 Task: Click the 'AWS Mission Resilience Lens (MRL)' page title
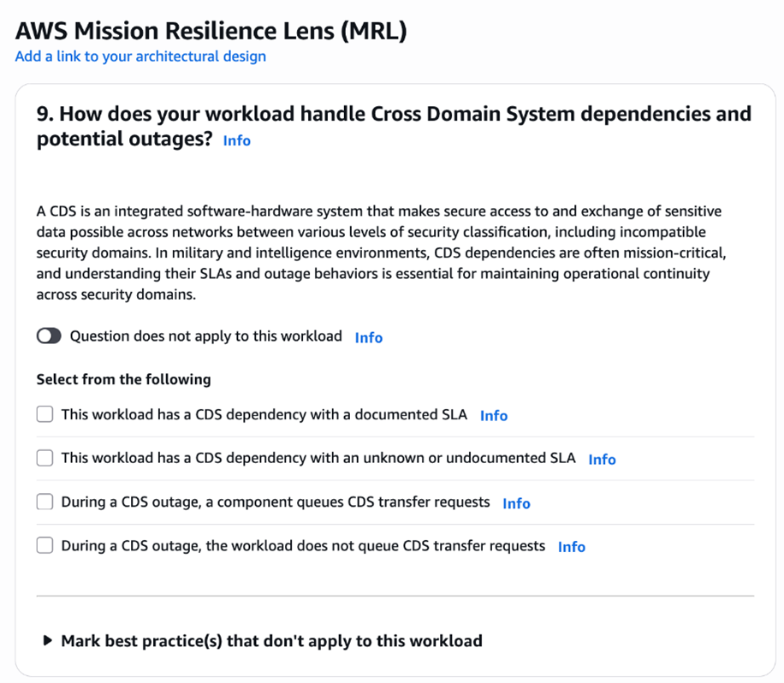tap(211, 32)
